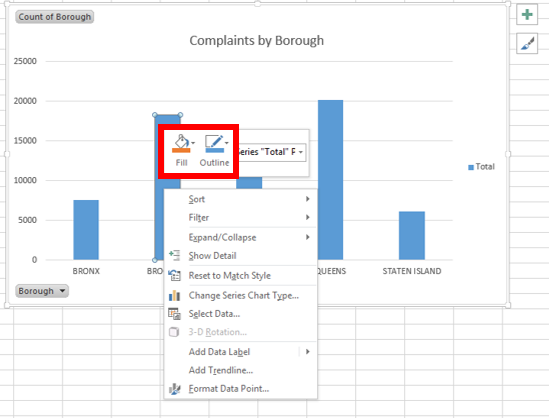Screen dimensions: 549x418
Task: Click the Outline pen icon
Action: (214, 143)
